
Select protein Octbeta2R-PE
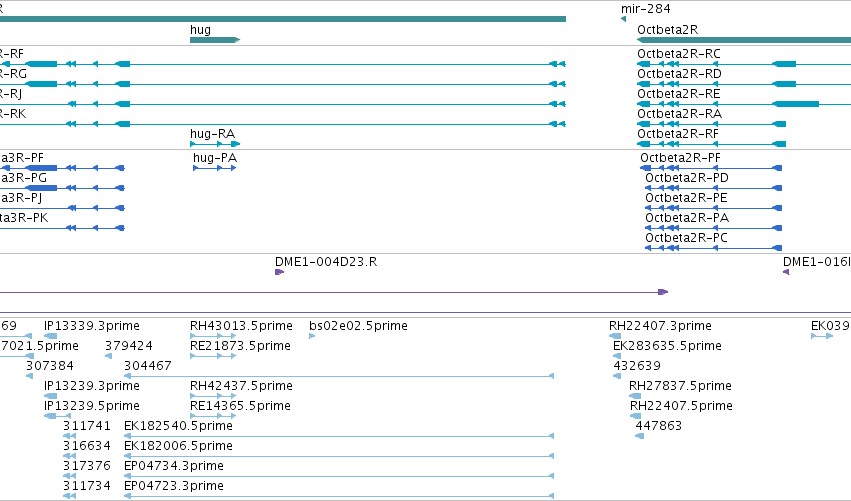click(x=686, y=198)
